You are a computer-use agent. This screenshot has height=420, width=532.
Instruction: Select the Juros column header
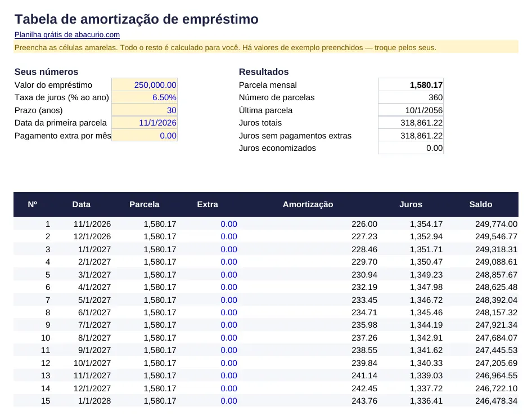click(411, 204)
